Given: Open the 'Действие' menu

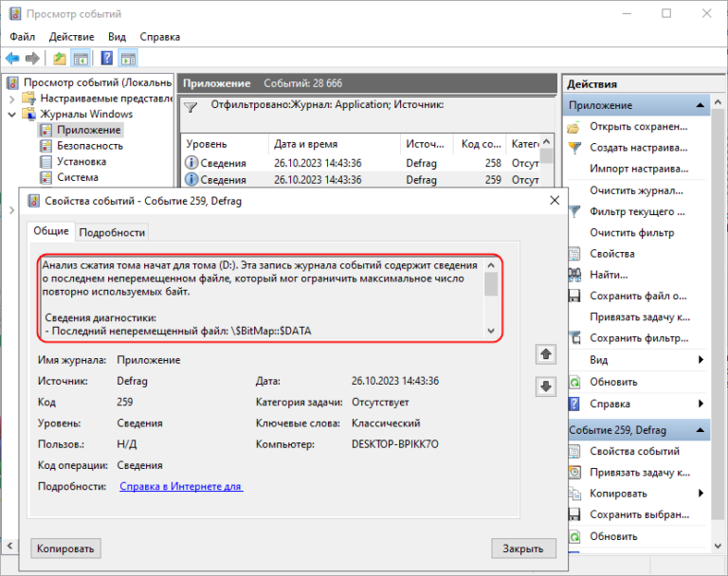Looking at the screenshot, I should click(71, 37).
